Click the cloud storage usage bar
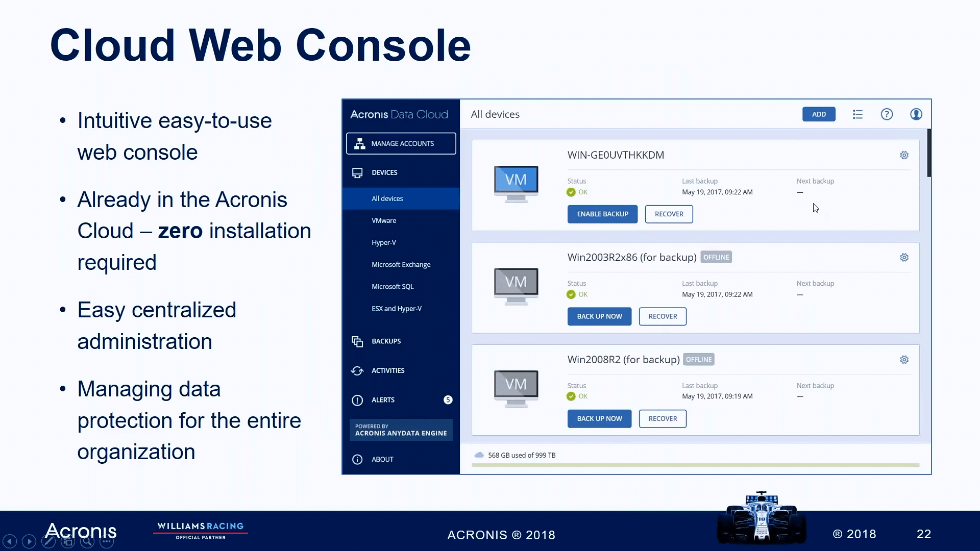 [695, 465]
